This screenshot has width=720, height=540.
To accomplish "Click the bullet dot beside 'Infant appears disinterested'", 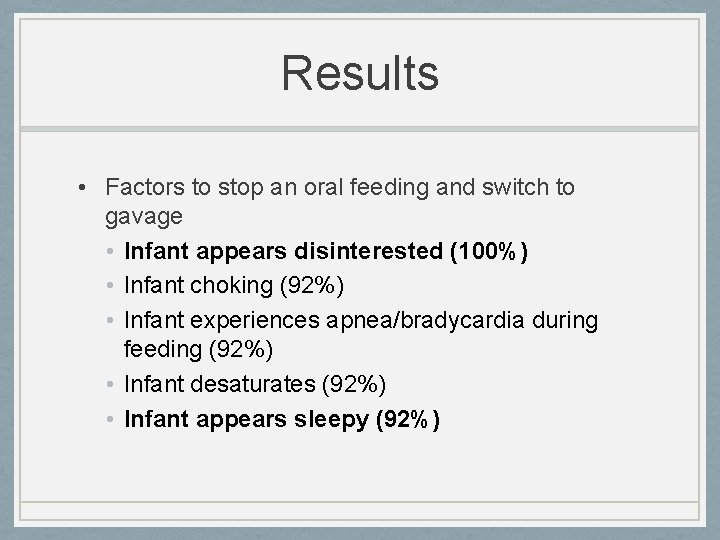I will tap(110, 252).
